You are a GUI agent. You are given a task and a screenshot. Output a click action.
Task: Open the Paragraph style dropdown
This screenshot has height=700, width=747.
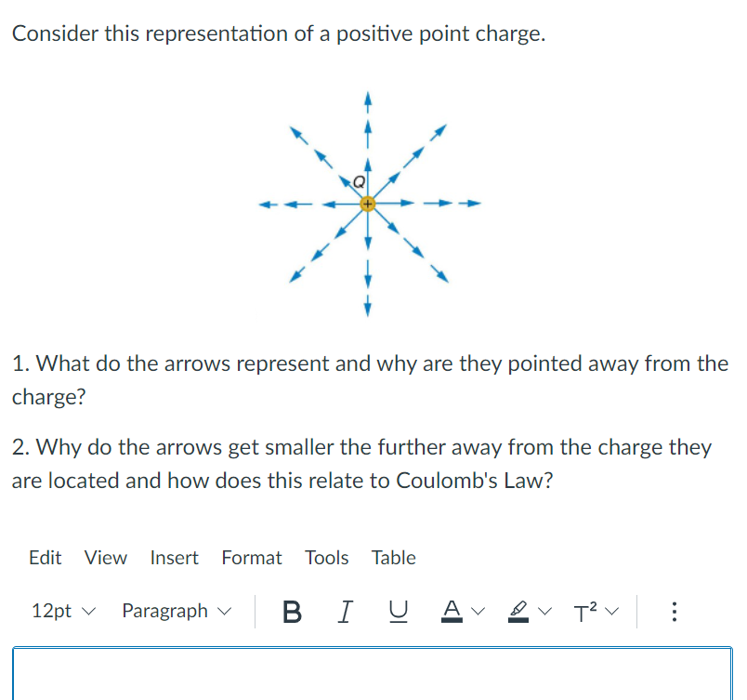point(176,611)
